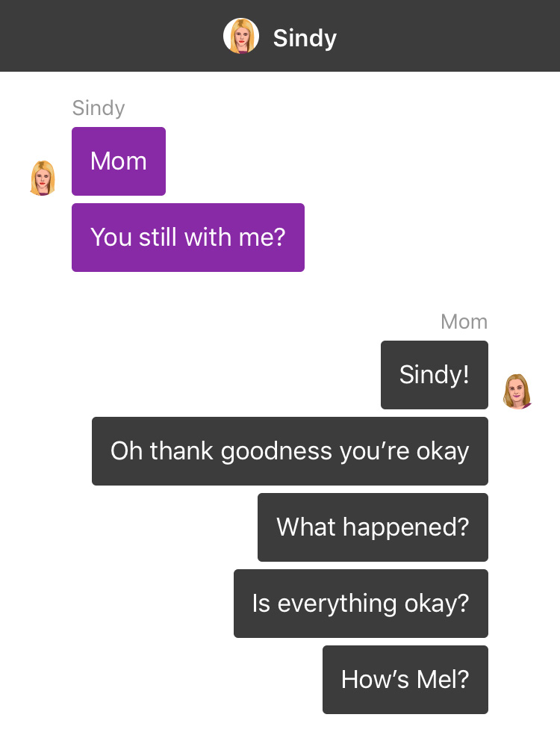The image size is (560, 744).
Task: Click the word "everything" in Mom's message
Action: coord(337,604)
